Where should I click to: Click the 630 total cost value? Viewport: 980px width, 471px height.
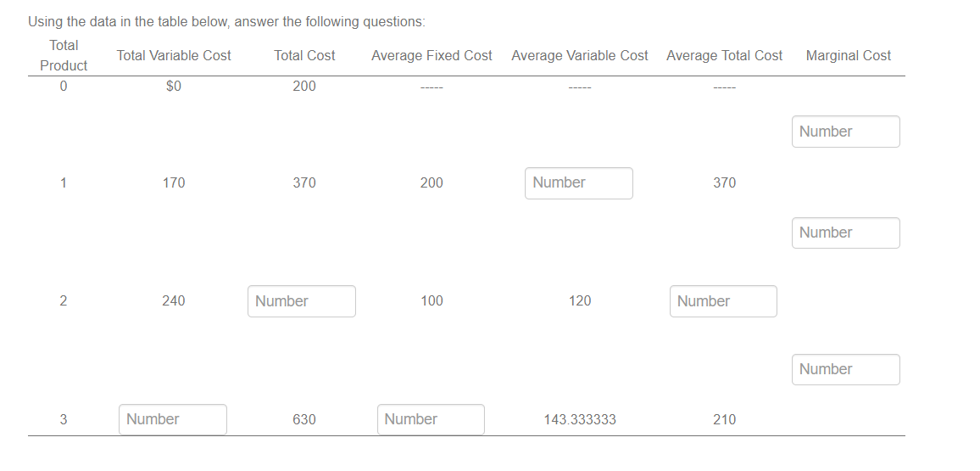(x=304, y=420)
